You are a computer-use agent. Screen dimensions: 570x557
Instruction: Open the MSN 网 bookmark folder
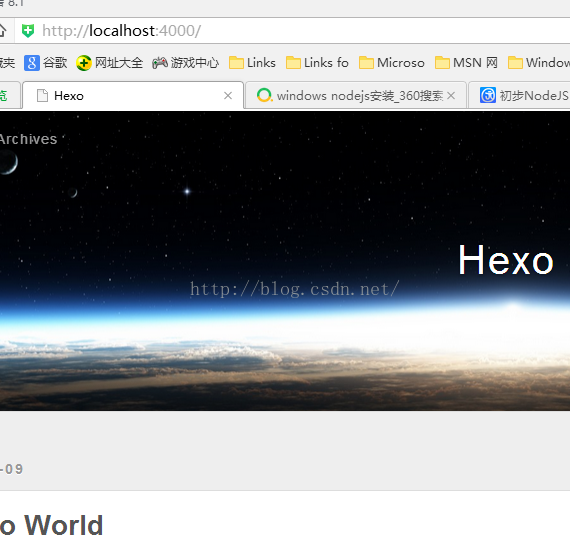pos(466,63)
